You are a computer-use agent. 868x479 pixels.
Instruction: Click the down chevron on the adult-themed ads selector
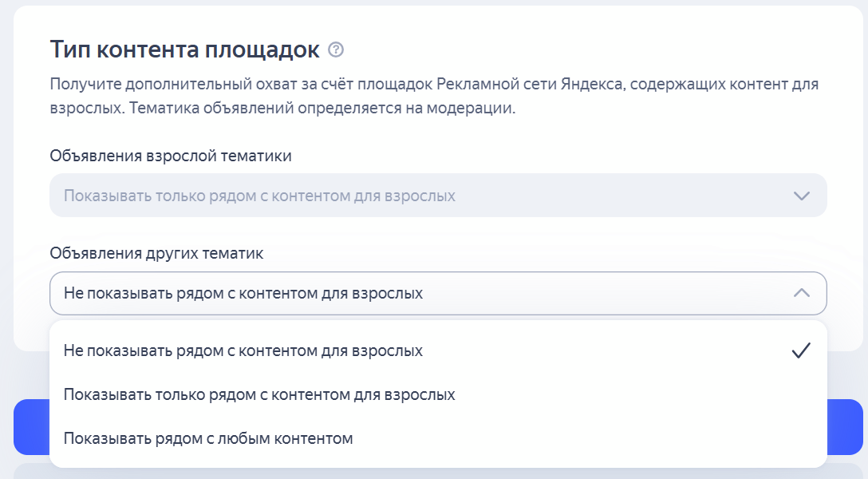click(x=803, y=194)
